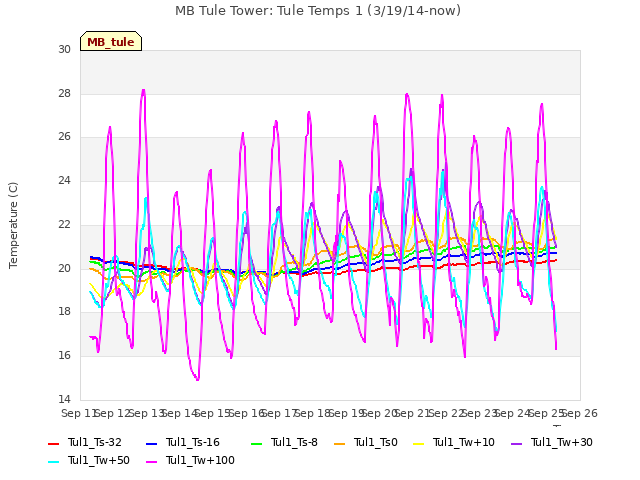Click the Tul1_Tw+50 legend label
The height and width of the screenshot is (480, 640).
coord(99,460)
